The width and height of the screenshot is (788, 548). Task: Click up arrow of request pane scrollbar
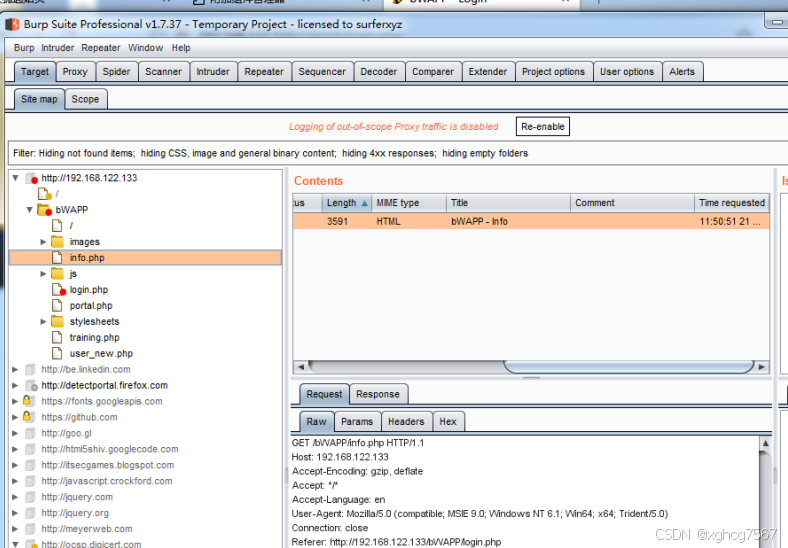point(765,443)
